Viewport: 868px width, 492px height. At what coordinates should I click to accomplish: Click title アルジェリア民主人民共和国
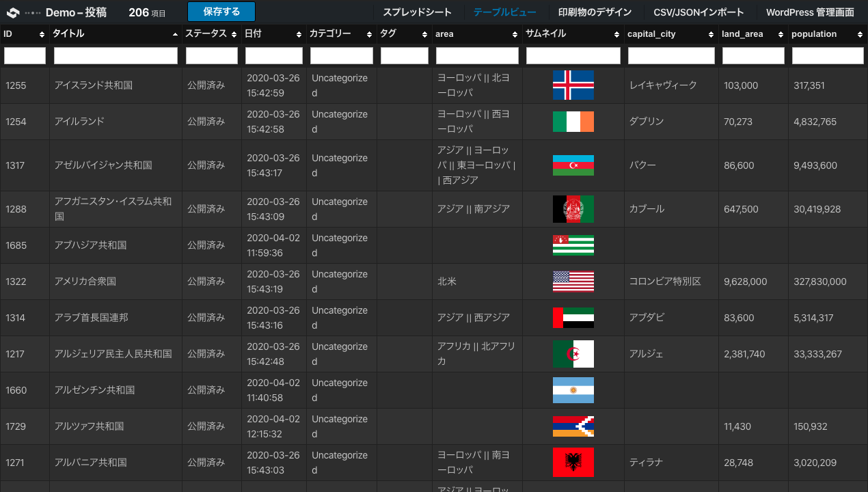click(x=113, y=354)
